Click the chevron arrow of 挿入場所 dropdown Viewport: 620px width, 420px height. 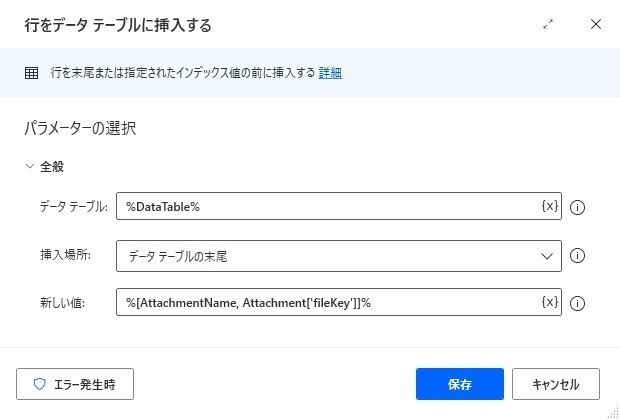click(x=547, y=256)
